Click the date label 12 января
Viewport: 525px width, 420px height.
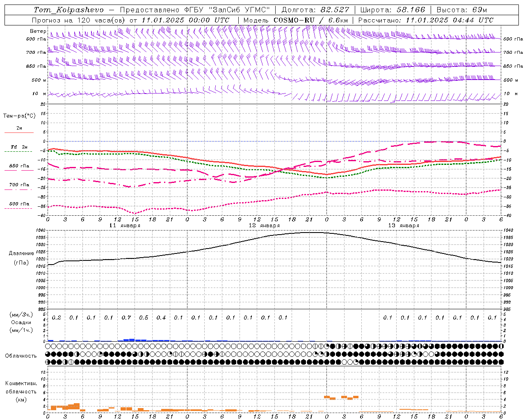click(x=264, y=226)
